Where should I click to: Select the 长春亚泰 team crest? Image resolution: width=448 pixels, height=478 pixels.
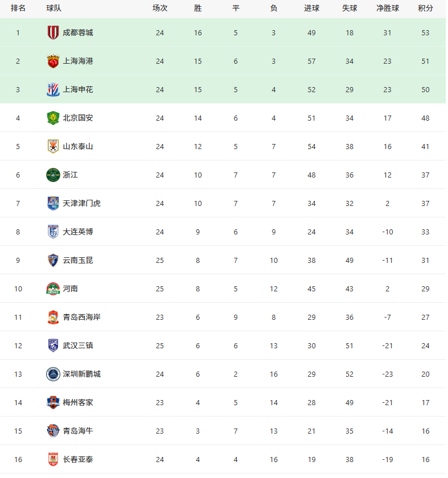[x=53, y=459]
